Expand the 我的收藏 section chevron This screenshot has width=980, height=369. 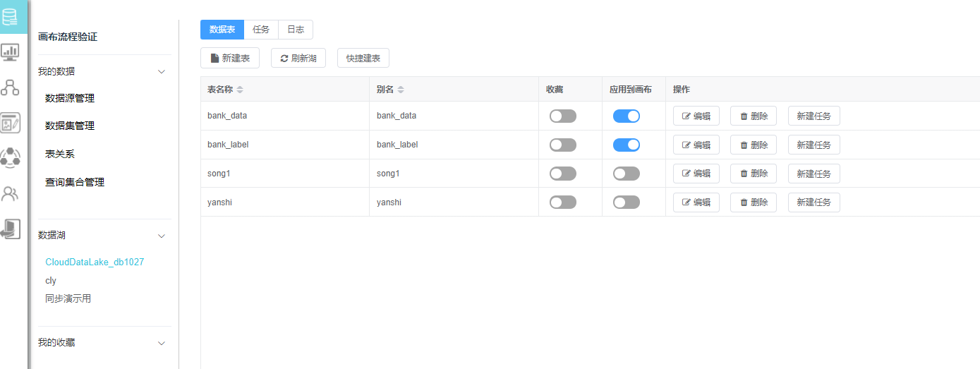coord(162,344)
